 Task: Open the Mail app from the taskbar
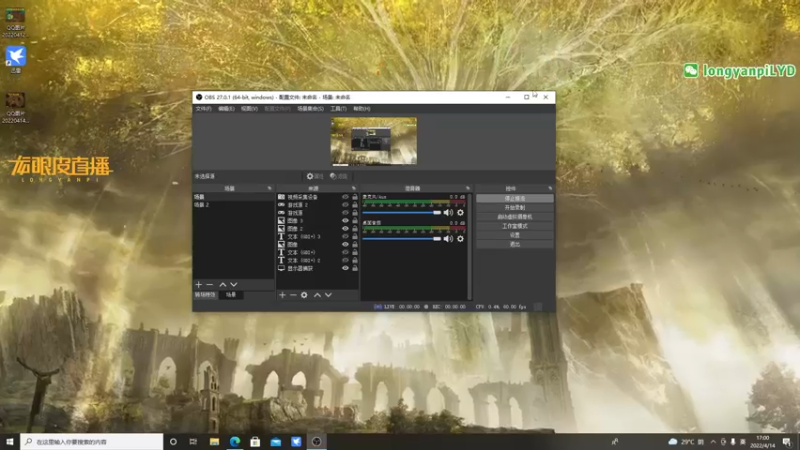276,442
